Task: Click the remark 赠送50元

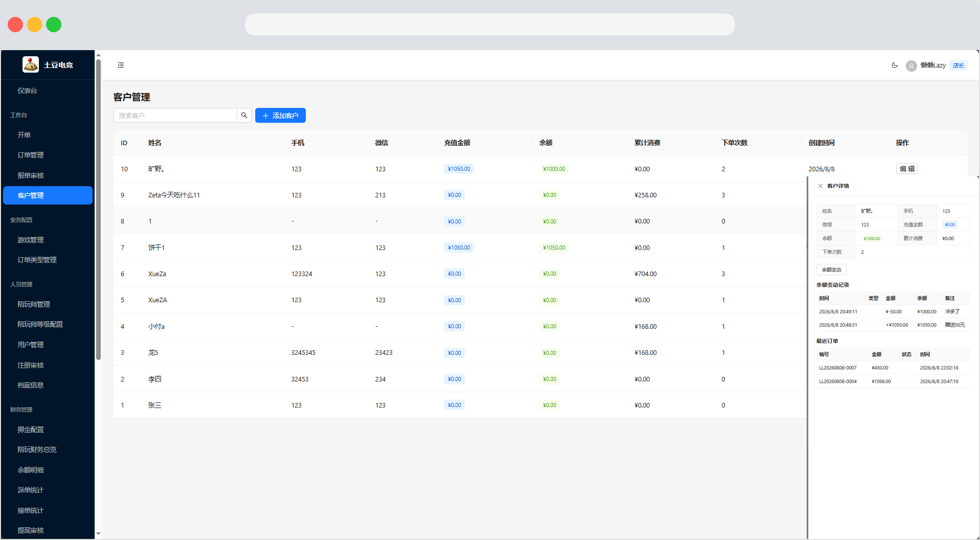Action: 955,325
